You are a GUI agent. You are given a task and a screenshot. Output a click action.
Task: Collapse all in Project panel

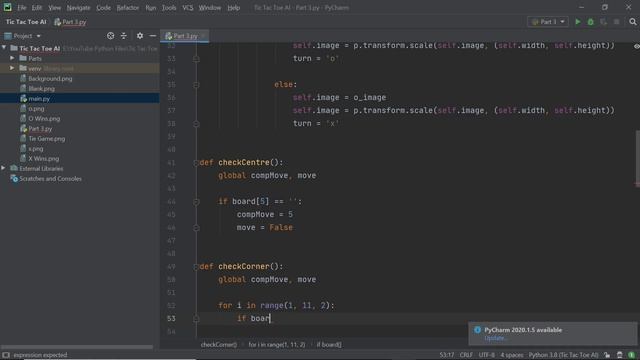tap(124, 36)
